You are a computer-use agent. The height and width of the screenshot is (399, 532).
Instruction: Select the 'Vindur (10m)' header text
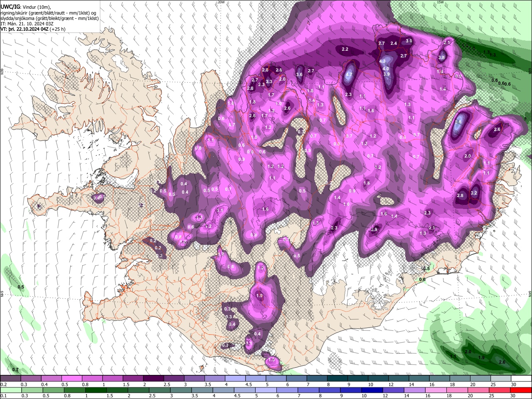tap(37, 7)
